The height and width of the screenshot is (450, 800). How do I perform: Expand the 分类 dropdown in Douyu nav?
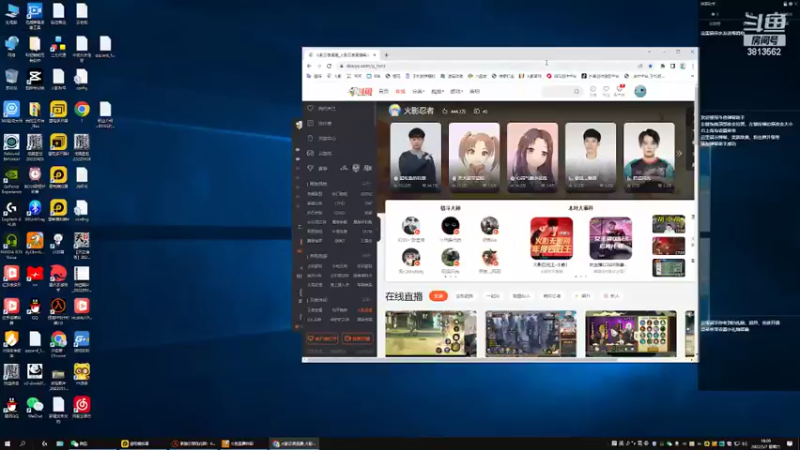pos(418,91)
